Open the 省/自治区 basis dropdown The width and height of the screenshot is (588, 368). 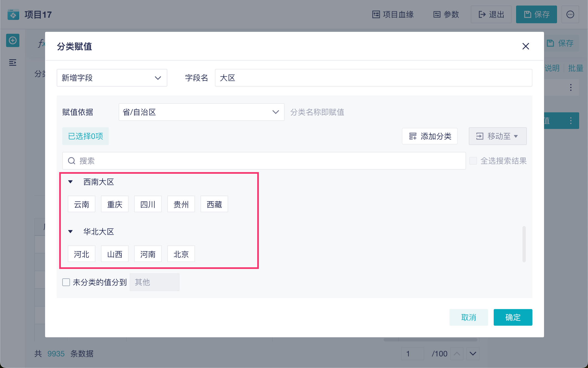point(201,112)
